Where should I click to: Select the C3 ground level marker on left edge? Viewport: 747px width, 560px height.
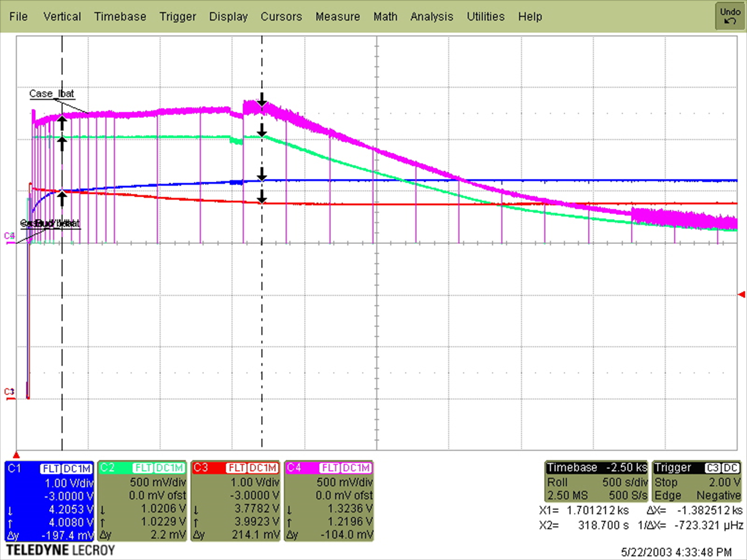pos(9,393)
